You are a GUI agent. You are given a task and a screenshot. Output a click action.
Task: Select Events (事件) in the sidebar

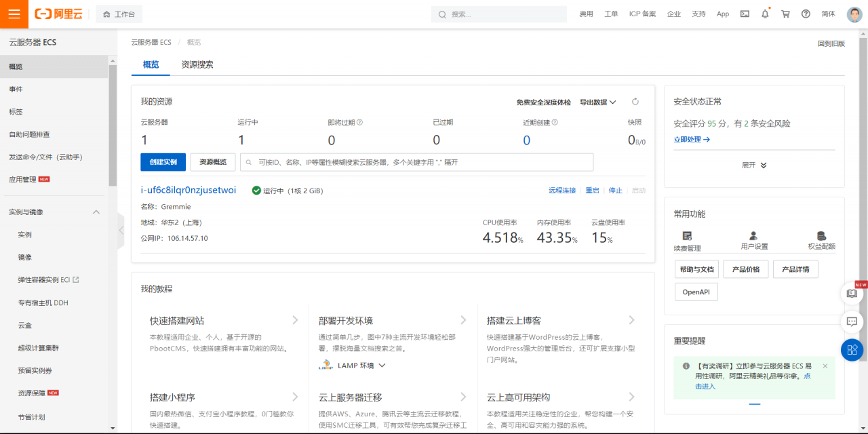click(16, 90)
